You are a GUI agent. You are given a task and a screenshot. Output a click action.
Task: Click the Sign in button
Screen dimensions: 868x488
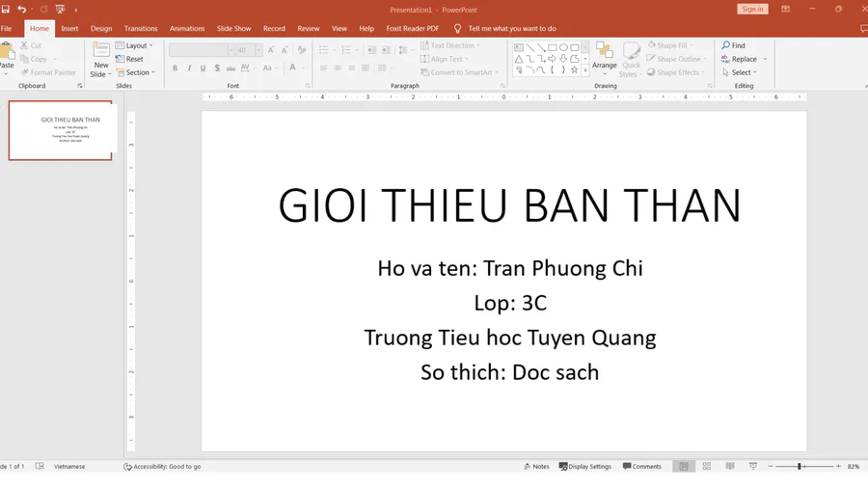point(752,9)
